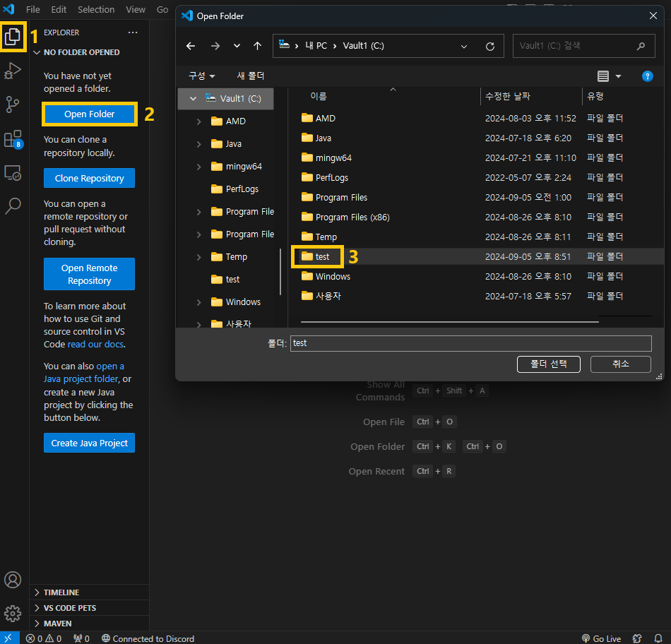This screenshot has height=644, width=671.
Task: Expand the mingw64 folder in tree
Action: (198, 167)
